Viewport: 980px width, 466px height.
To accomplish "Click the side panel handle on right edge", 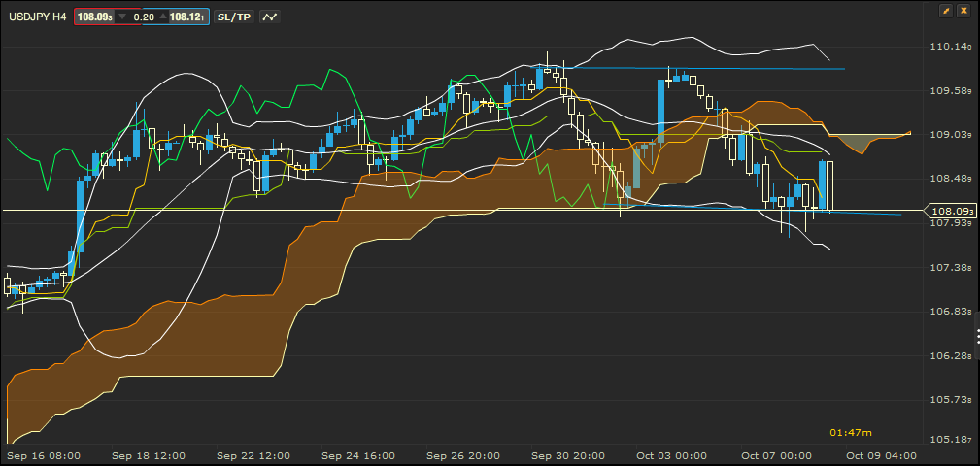I will [x=976, y=336].
